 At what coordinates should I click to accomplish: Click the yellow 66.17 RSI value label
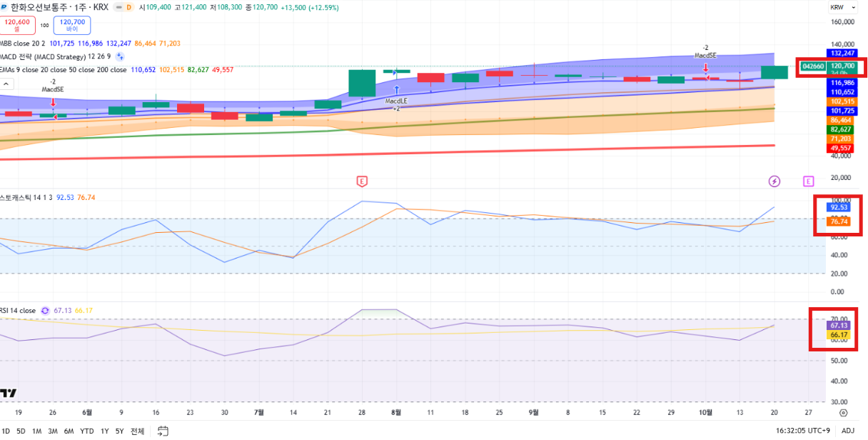pyautogui.click(x=839, y=334)
